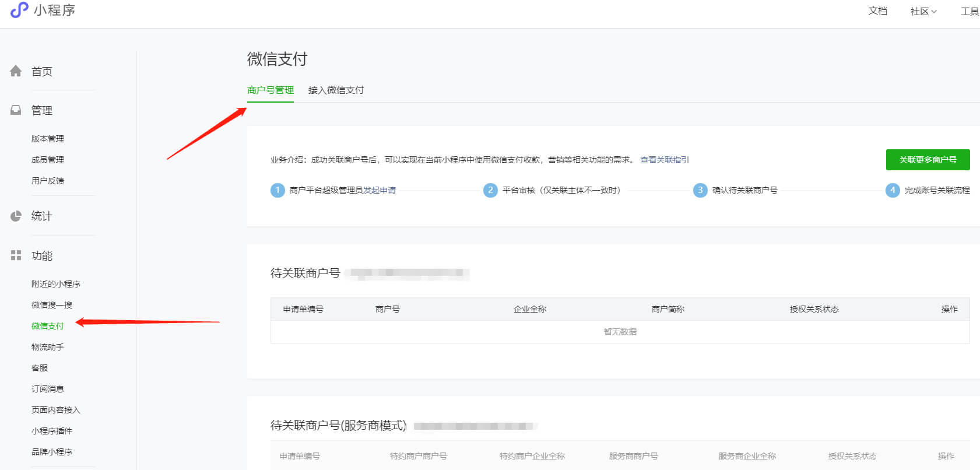Open 用户反馈 in sidebar
Viewport: 980px width, 470px height.
point(48,181)
